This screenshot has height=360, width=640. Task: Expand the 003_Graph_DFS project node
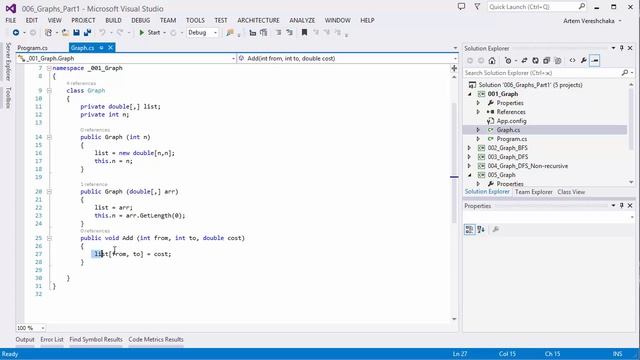469,157
